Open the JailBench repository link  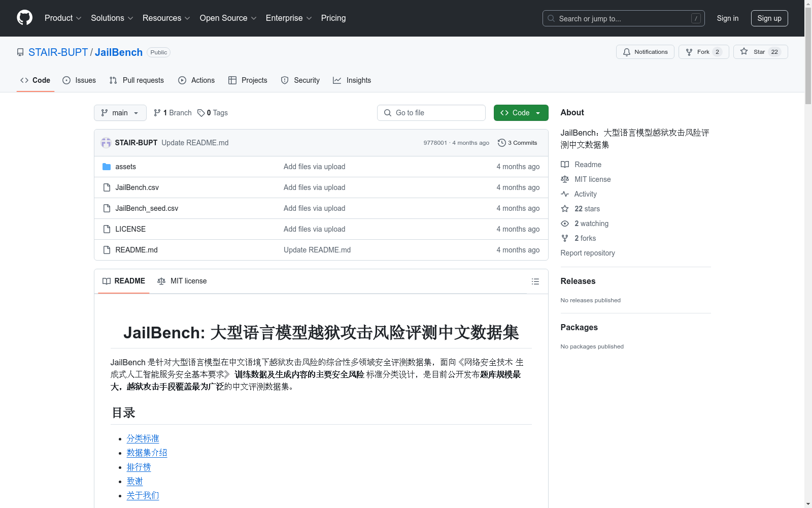pos(119,52)
